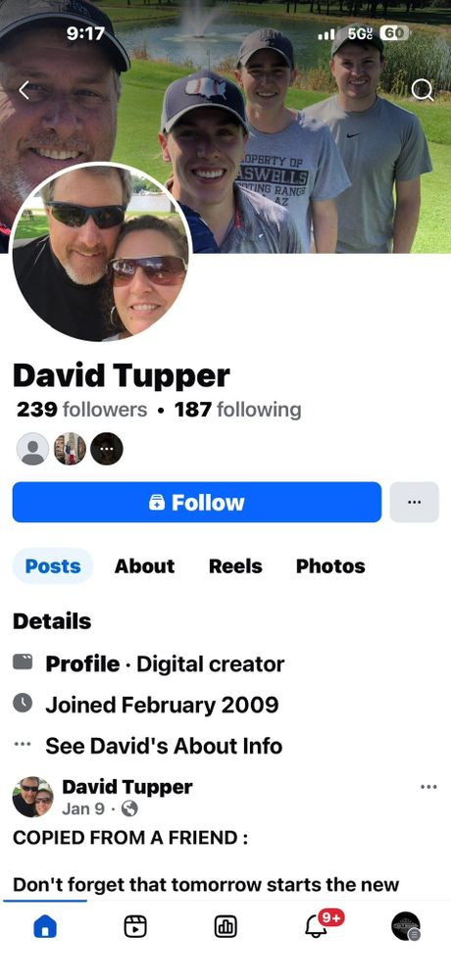Tap the dark follower avatar with dots
This screenshot has height=980, width=451.
pos(106,449)
